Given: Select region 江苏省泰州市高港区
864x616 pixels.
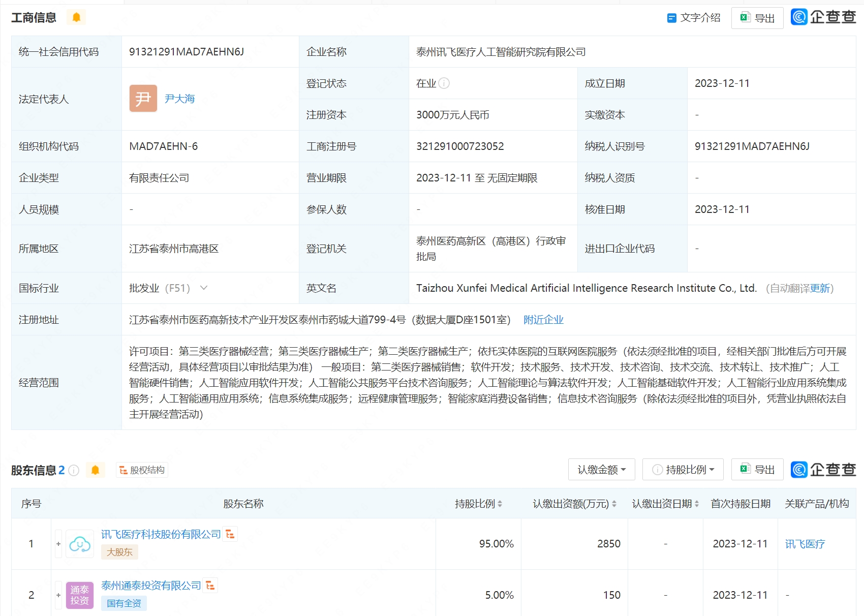Looking at the screenshot, I should 174,249.
